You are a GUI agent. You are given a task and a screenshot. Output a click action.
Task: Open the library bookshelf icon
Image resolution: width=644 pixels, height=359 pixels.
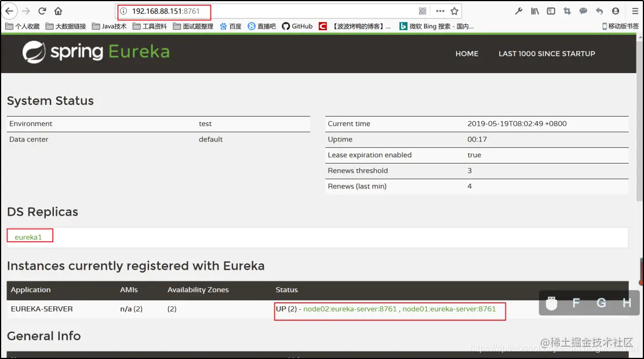pyautogui.click(x=535, y=11)
